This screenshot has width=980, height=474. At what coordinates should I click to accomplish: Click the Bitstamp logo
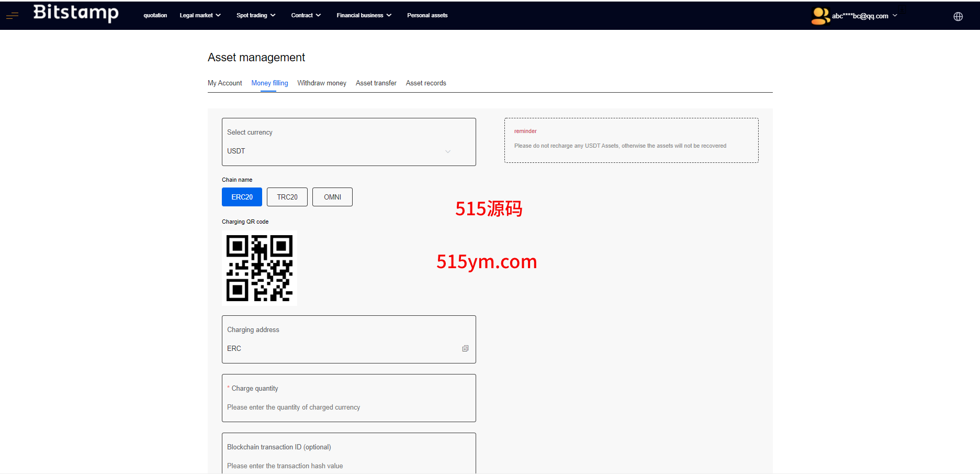point(76,13)
